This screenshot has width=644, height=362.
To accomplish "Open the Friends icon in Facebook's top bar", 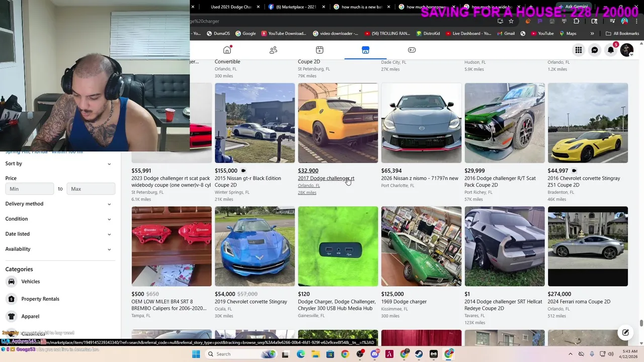I will pyautogui.click(x=273, y=50).
